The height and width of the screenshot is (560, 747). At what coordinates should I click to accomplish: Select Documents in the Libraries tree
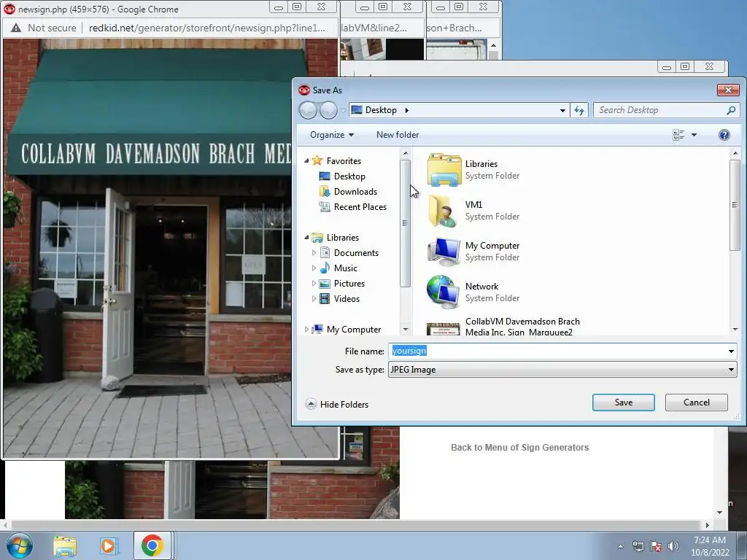[356, 253]
